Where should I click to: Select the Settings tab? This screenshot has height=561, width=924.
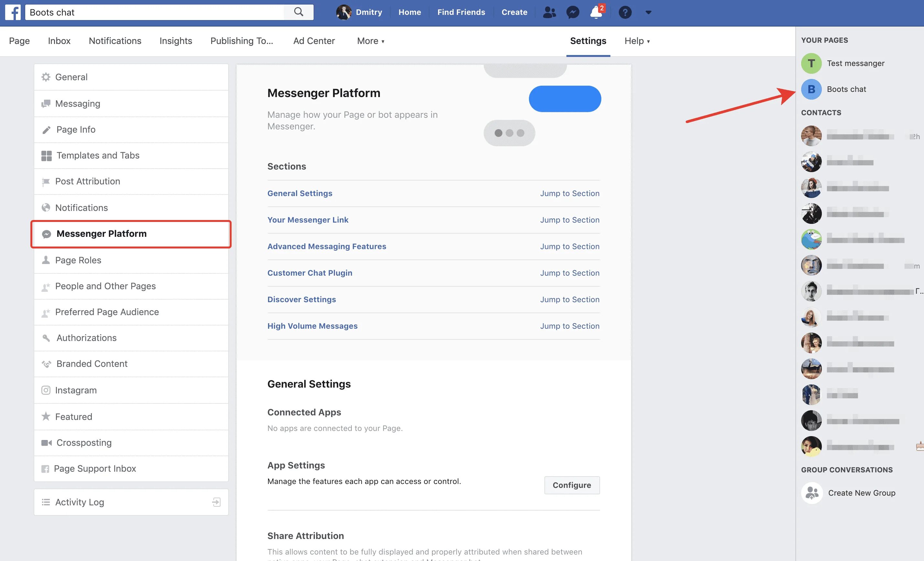click(588, 41)
